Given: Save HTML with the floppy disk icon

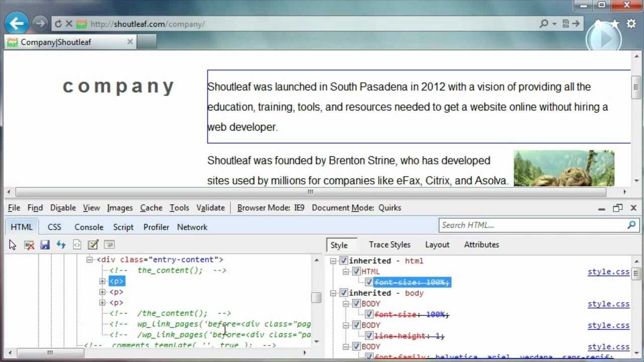Looking at the screenshot, I should click(x=45, y=245).
